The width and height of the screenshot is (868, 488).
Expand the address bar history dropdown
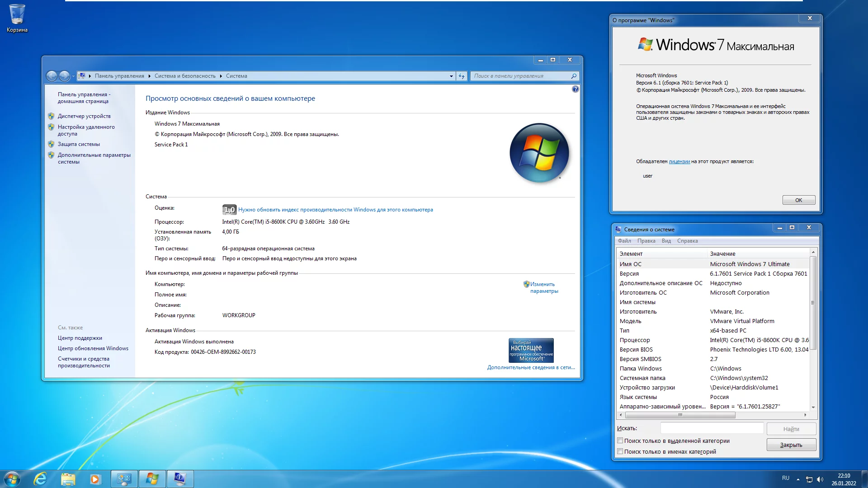(x=451, y=76)
